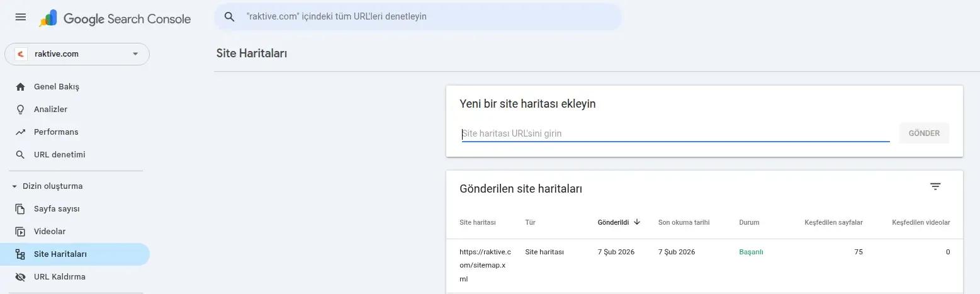
Task: Open the hamburger main menu
Action: pos(20,17)
